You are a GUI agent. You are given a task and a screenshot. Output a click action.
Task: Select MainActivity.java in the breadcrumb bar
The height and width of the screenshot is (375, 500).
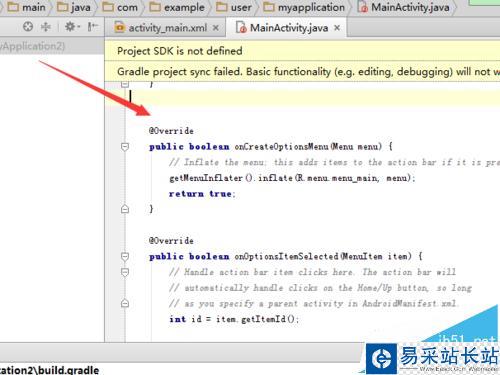pyautogui.click(x=403, y=7)
